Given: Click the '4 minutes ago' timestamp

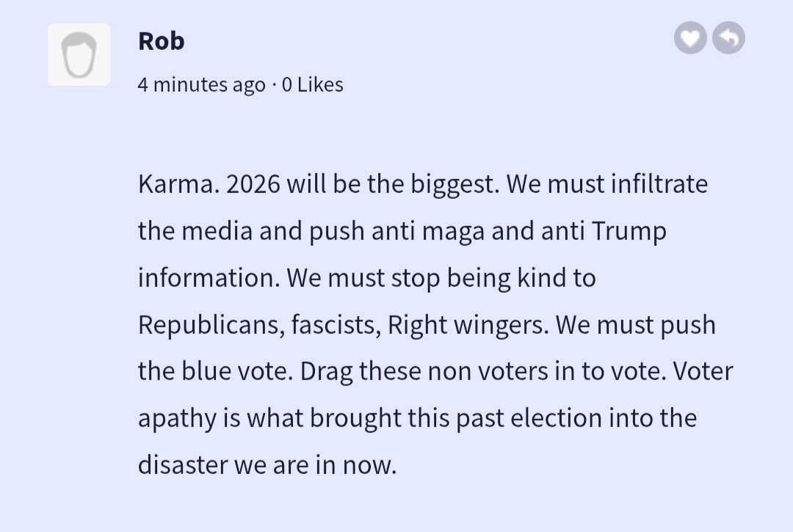Looking at the screenshot, I should point(201,85).
